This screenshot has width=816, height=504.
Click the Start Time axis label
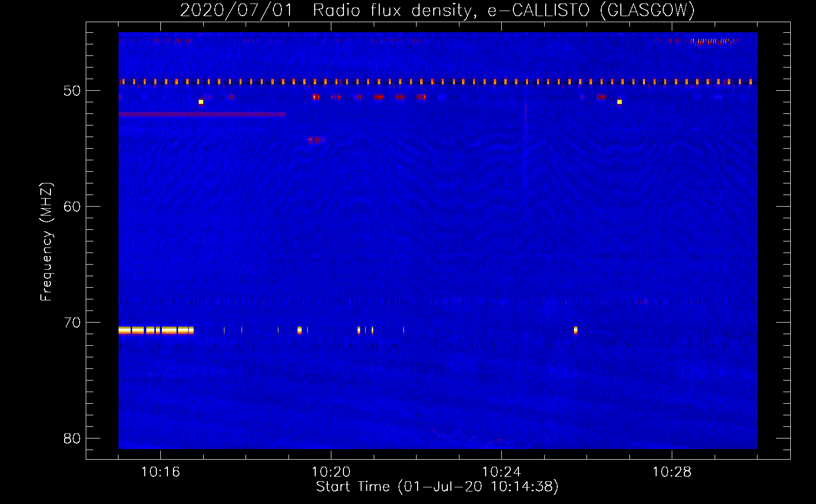[437, 487]
